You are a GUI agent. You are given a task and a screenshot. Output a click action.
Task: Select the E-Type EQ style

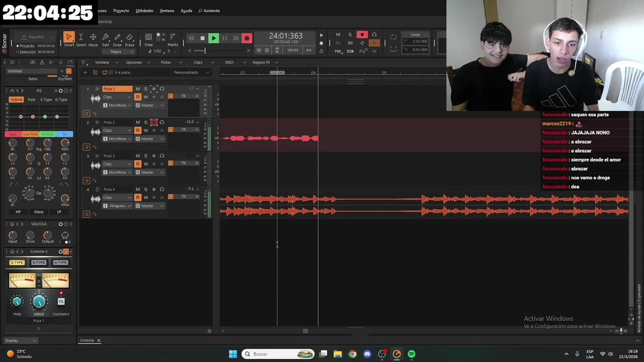pos(46,100)
